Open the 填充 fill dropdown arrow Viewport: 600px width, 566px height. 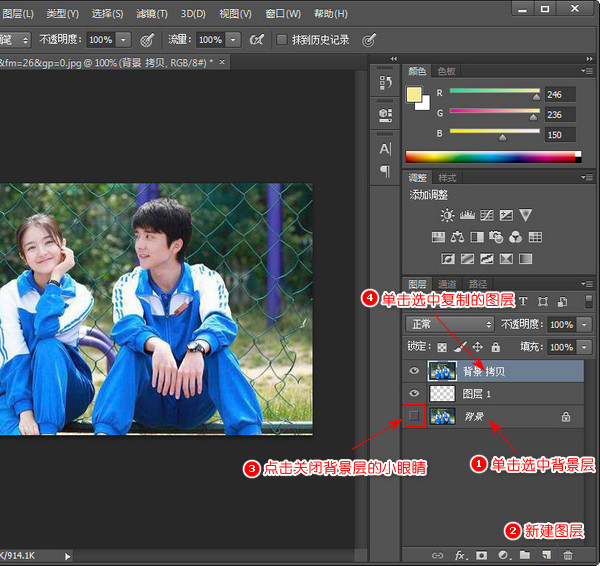coord(584,347)
